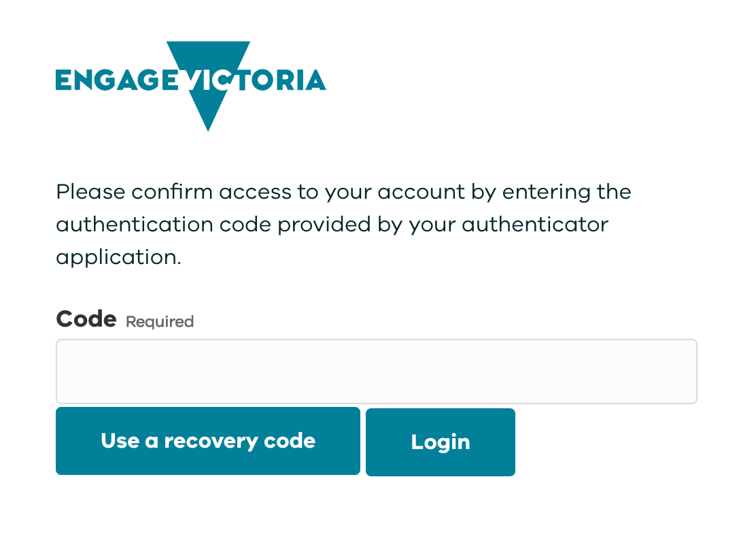Click the 'Login' text label on the button
This screenshot has width=756, height=543.
[x=440, y=442]
